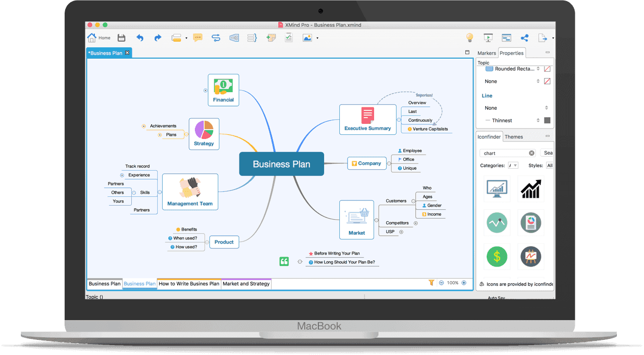Add a callout with the orange speech bubble icon

tap(197, 37)
